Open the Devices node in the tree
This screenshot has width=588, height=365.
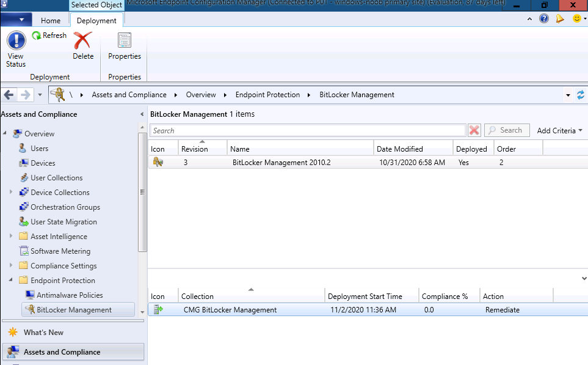[43, 163]
